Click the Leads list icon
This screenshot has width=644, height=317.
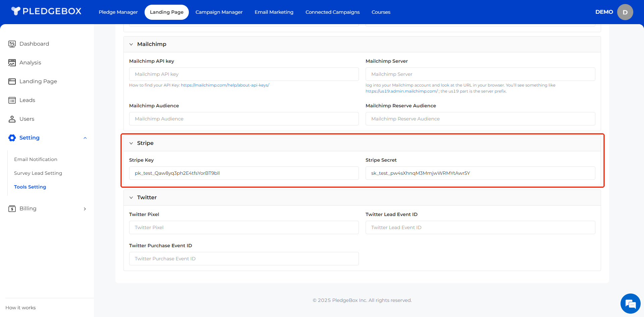(12, 100)
